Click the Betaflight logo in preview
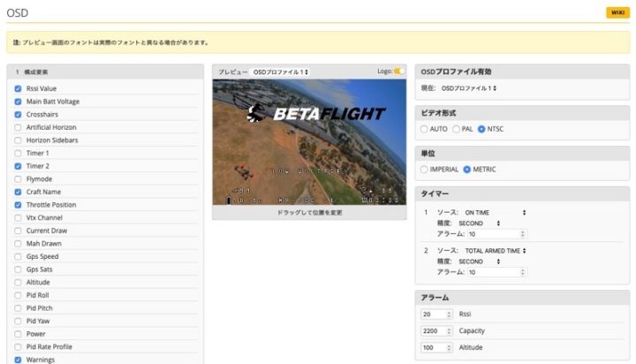The image size is (636, 364). click(316, 113)
